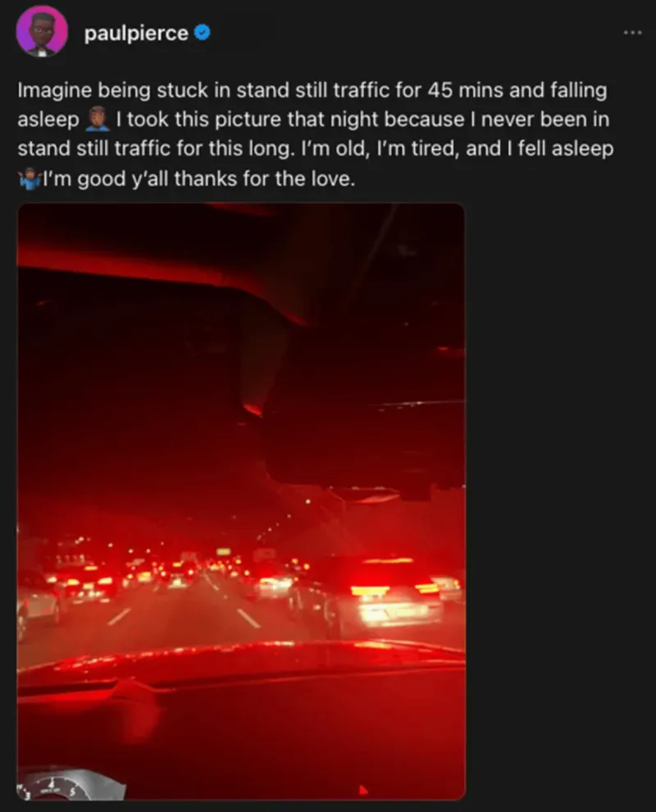Visit the paulpierce username link
This screenshot has height=812, width=656.
(x=136, y=33)
